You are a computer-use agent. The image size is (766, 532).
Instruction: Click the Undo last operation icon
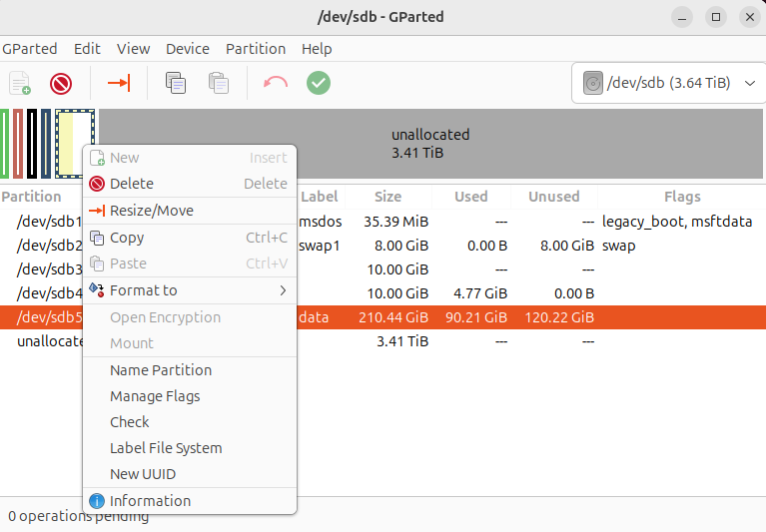pyautogui.click(x=275, y=83)
